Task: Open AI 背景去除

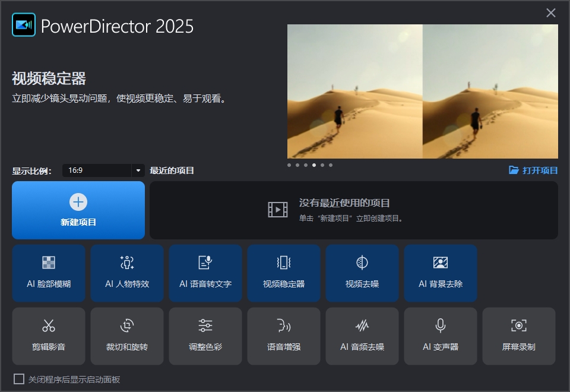Action: tap(441, 273)
